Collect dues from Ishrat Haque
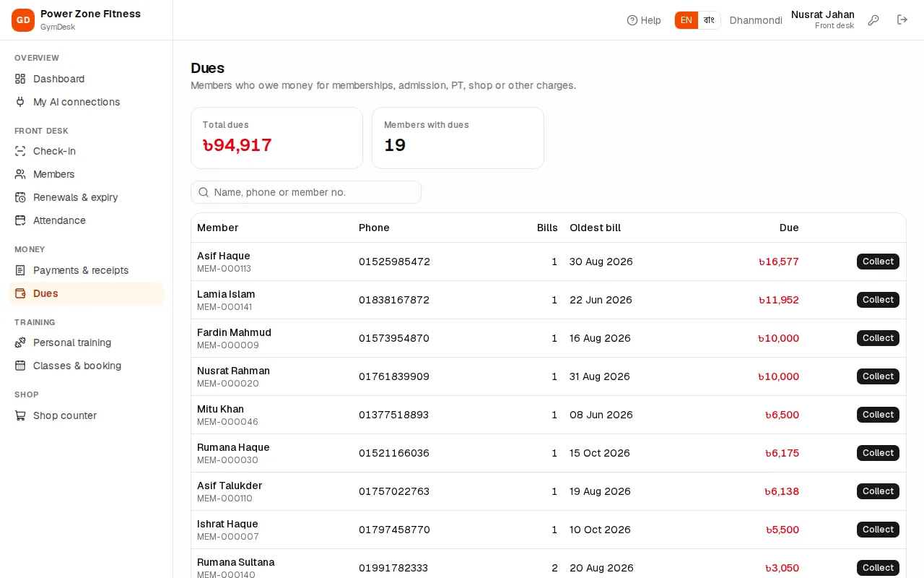 [878, 530]
